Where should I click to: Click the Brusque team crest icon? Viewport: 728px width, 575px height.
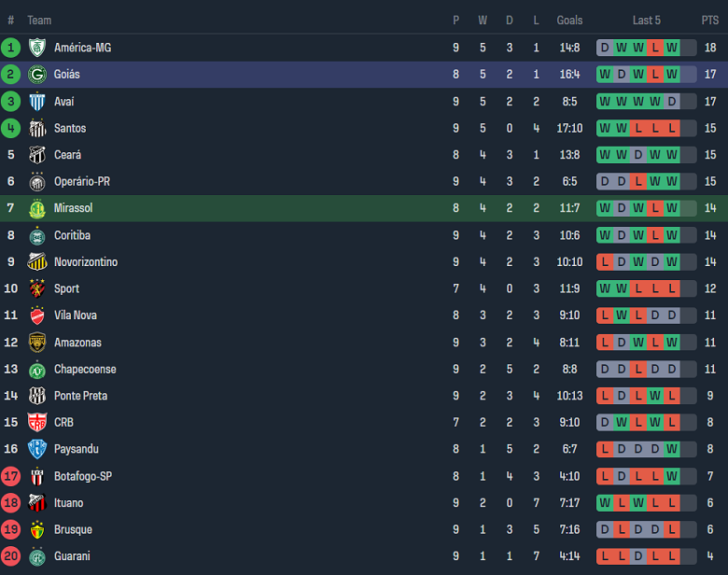pyautogui.click(x=37, y=529)
